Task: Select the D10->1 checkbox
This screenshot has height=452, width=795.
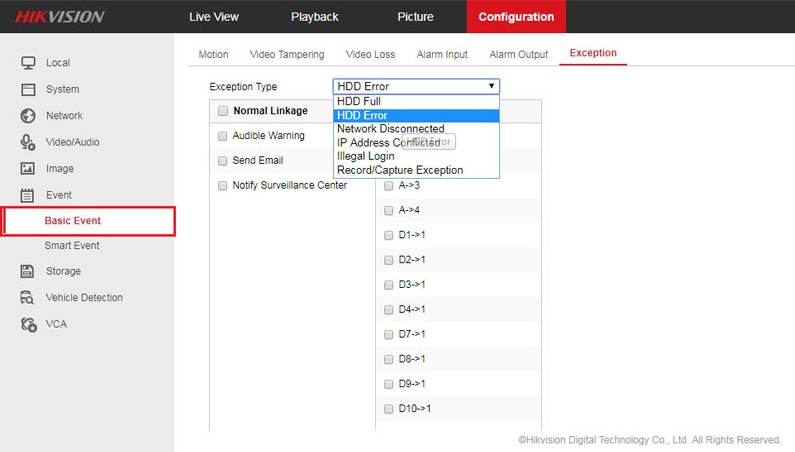Action: pyautogui.click(x=388, y=409)
